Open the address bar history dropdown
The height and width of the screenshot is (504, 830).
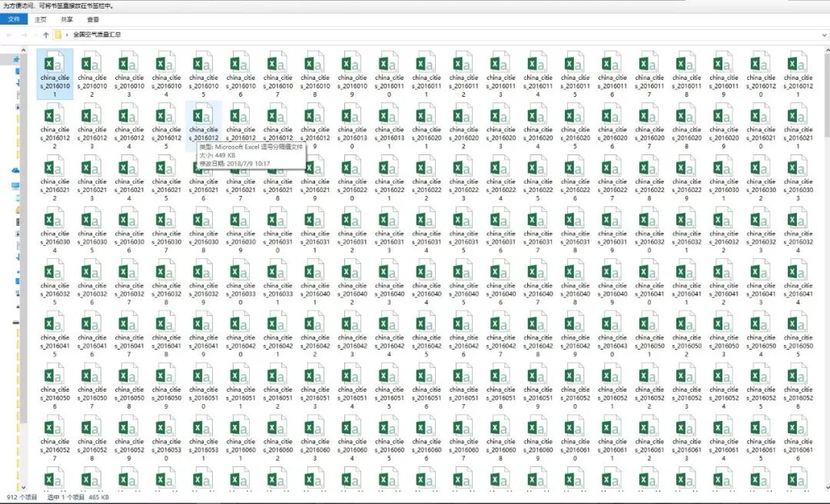(x=825, y=35)
